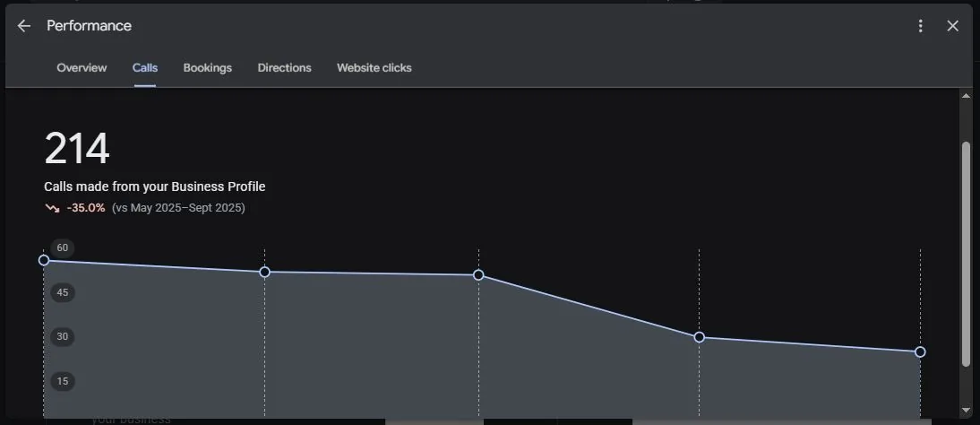Screen dimensions: 980x425
Task: Click the Performance title
Action: tap(89, 26)
